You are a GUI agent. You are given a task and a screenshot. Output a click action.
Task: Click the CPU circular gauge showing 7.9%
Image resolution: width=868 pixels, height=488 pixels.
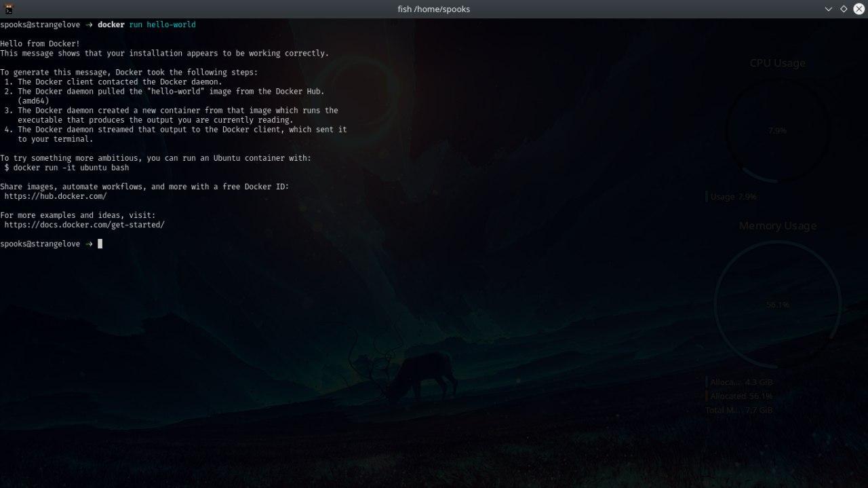coord(777,130)
